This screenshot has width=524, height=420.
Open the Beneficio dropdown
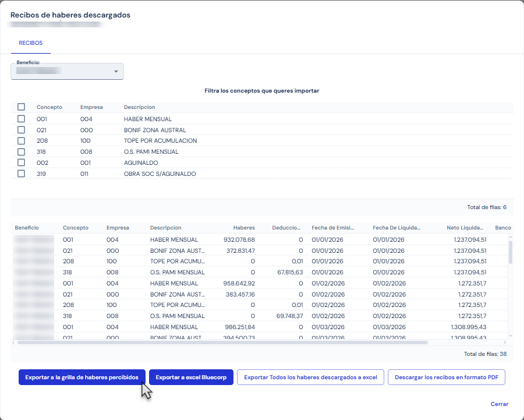click(x=67, y=71)
